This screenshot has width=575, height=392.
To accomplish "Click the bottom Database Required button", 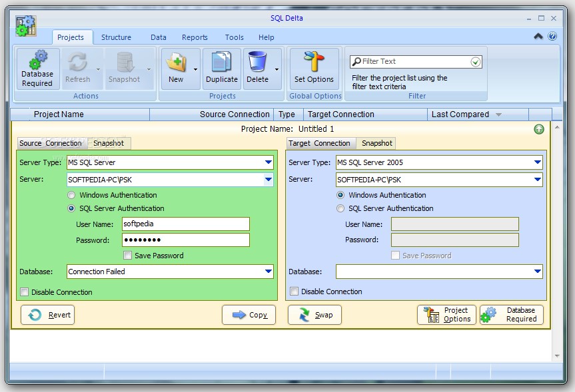I will pyautogui.click(x=512, y=315).
